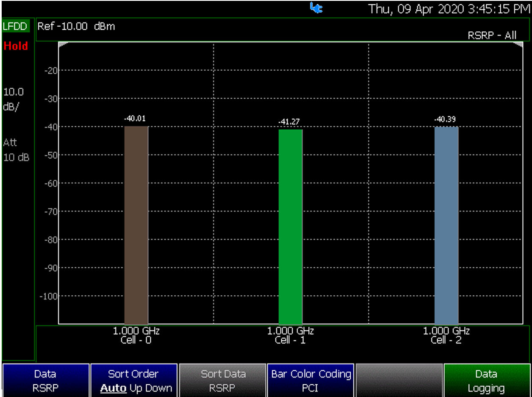Select the brown Cell 0 bar
The width and height of the screenshot is (532, 397).
click(136, 225)
